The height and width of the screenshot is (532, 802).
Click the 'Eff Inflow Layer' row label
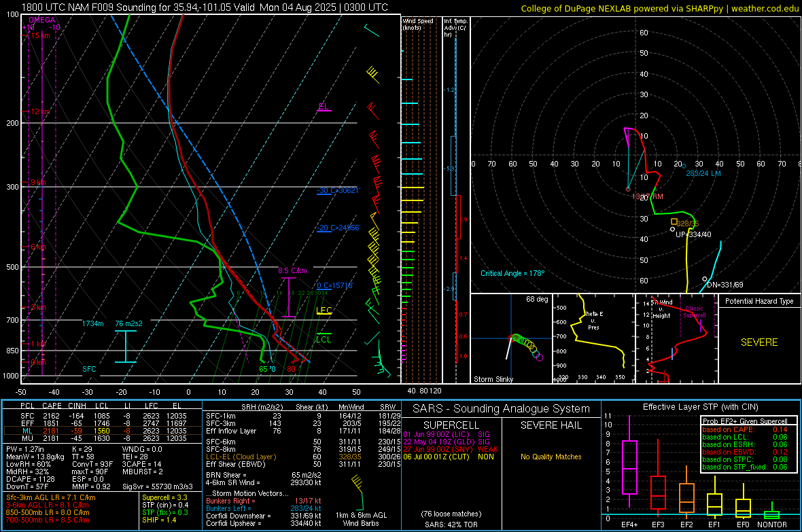(231, 431)
